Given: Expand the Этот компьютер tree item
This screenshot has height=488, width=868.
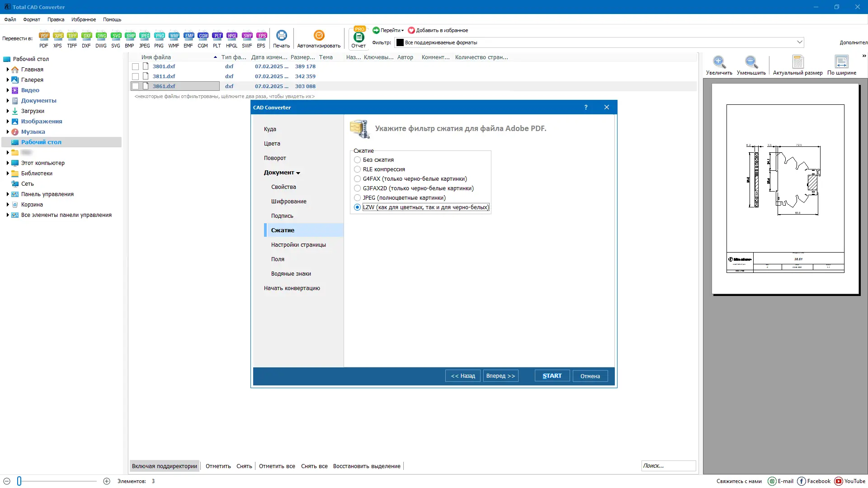Looking at the screenshot, I should (x=7, y=163).
